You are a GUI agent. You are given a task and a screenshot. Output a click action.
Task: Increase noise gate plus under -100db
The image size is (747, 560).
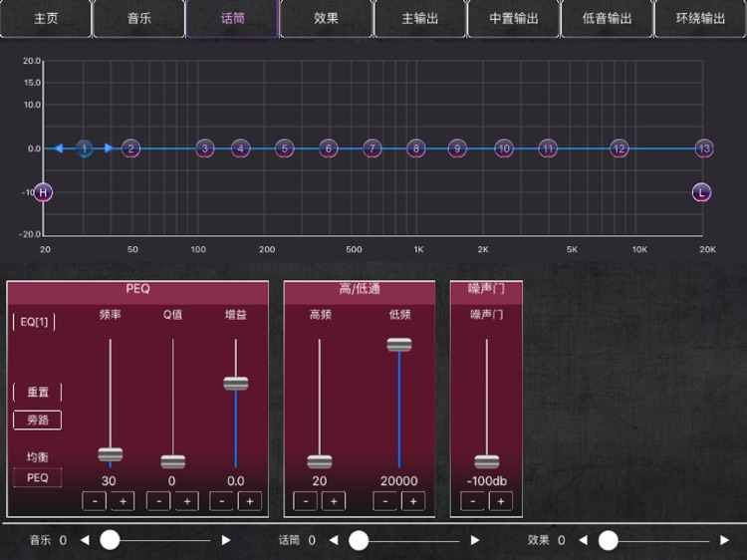(x=501, y=501)
